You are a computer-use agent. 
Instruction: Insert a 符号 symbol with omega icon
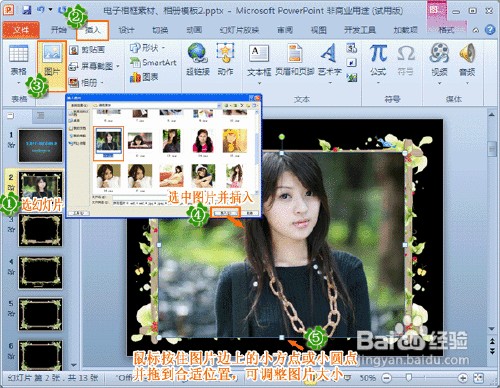pos(405,59)
